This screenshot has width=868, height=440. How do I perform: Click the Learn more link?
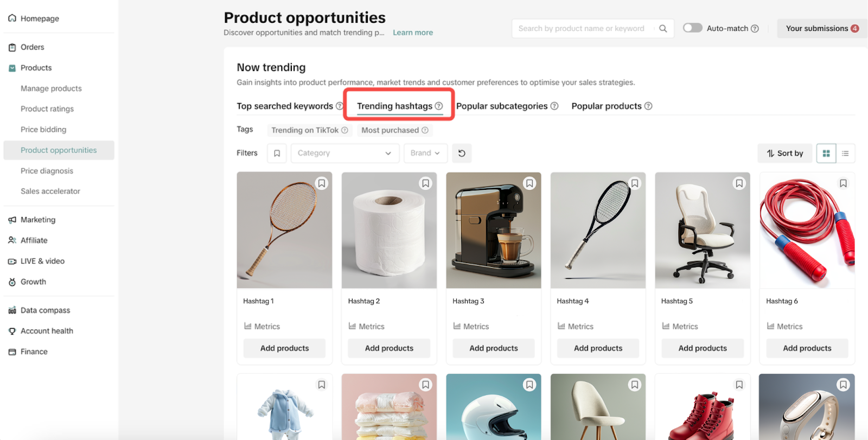(412, 32)
